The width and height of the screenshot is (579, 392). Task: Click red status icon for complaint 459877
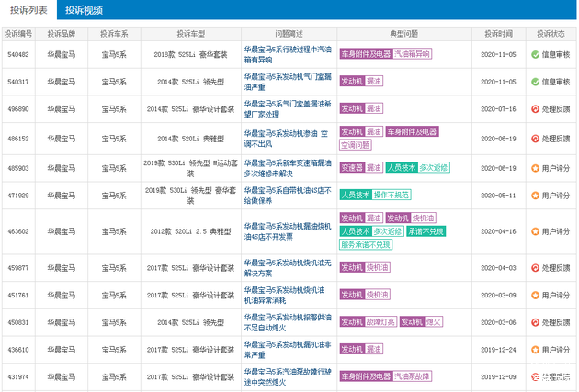click(535, 269)
